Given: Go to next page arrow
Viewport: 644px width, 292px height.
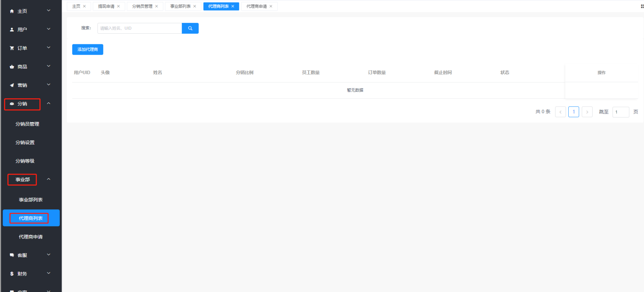Looking at the screenshot, I should point(587,112).
